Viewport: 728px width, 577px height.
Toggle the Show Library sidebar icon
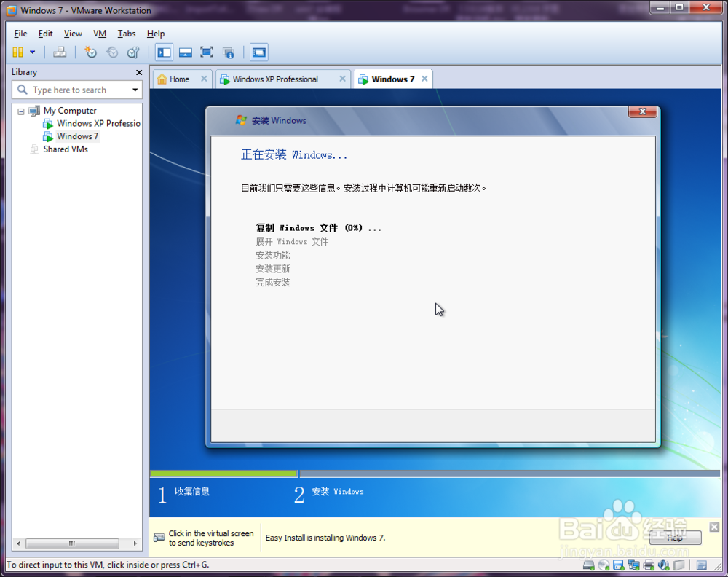[164, 52]
